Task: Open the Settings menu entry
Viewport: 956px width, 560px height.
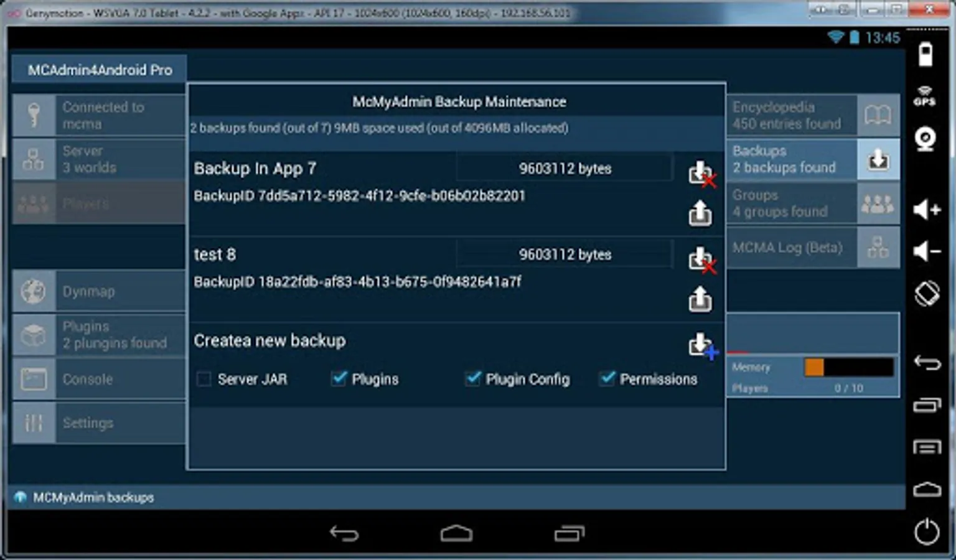Action: point(99,423)
